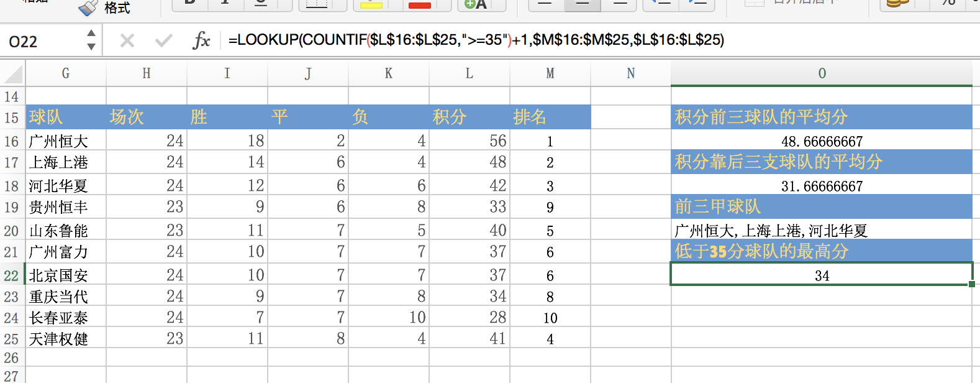Click the points cell showing 40
980x383 pixels.
470,230
